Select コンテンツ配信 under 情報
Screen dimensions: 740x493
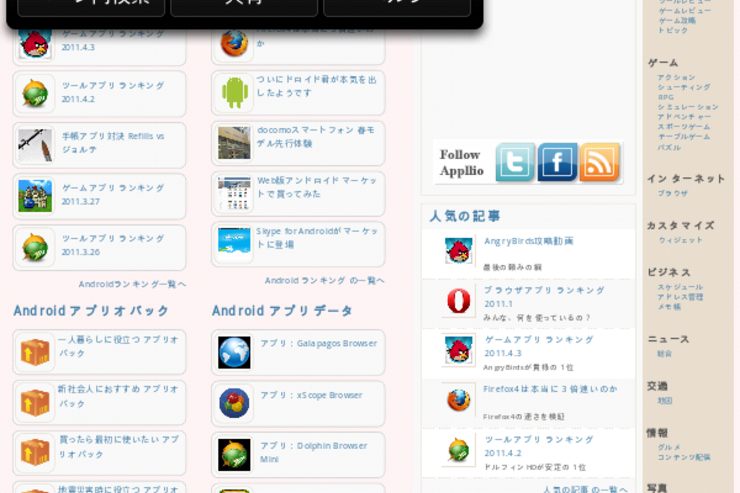(684, 457)
